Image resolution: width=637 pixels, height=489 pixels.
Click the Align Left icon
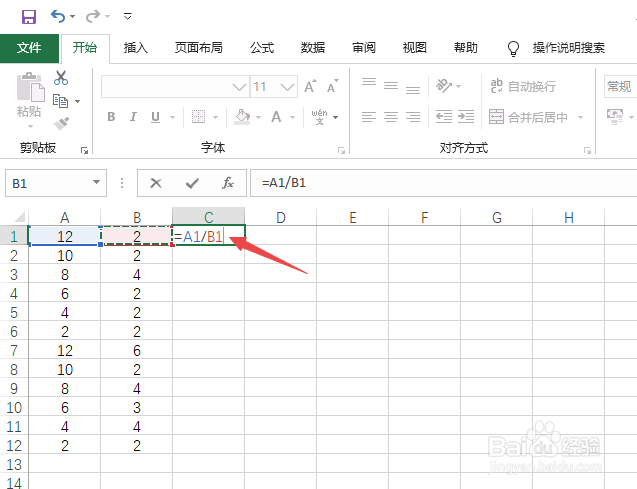(369, 117)
